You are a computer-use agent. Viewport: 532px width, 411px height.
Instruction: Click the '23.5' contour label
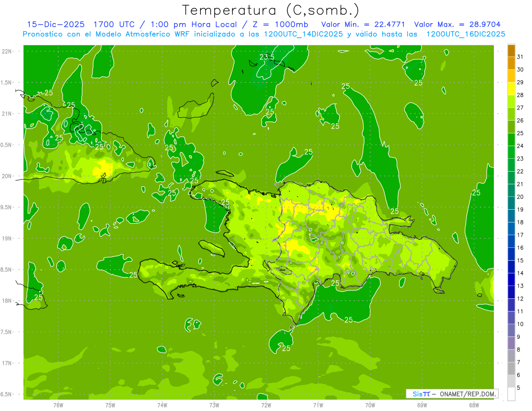click(267, 57)
